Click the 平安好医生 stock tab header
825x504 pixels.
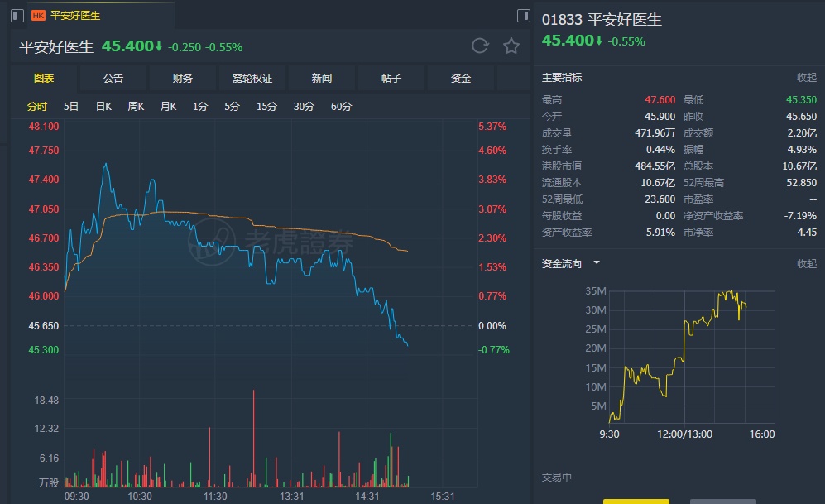point(75,16)
